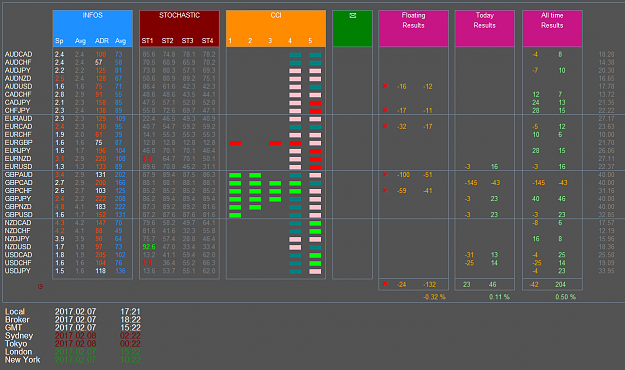
Task: Click CCI column header number 1
Action: click(230, 40)
